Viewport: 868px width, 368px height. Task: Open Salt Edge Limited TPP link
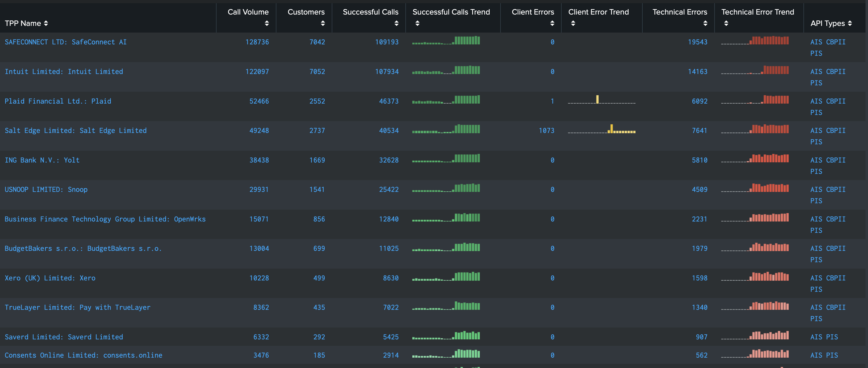click(75, 130)
